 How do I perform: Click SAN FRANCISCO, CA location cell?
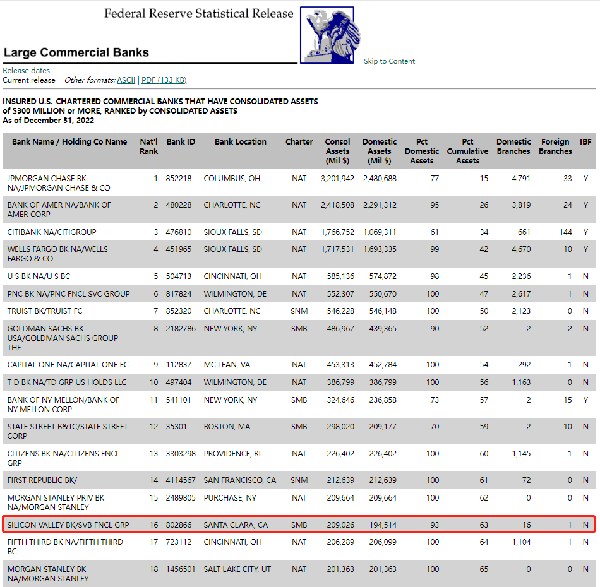[x=240, y=480]
